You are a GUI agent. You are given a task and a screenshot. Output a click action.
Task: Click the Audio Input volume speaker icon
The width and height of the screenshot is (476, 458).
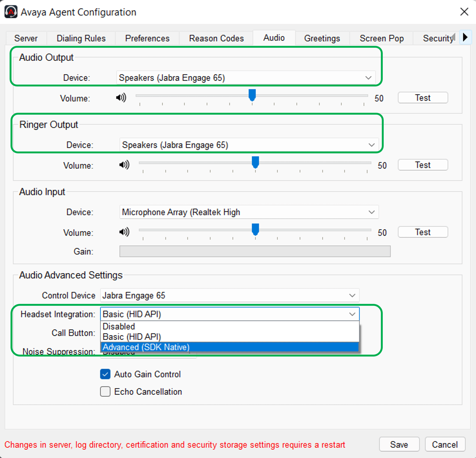pyautogui.click(x=124, y=232)
